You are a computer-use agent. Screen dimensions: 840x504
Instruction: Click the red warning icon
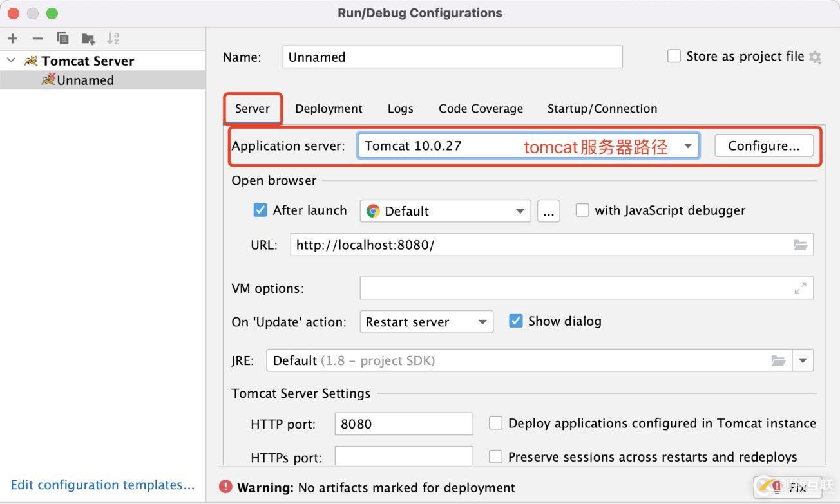click(225, 487)
